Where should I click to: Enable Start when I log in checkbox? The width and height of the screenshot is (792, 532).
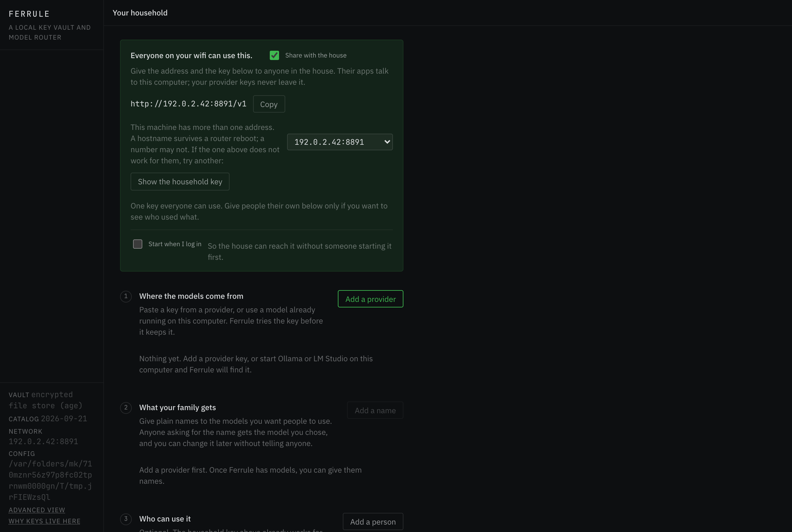(x=137, y=244)
